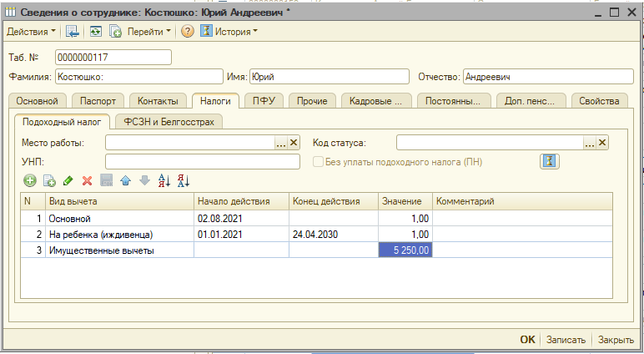This screenshot has height=354, width=644.
Task: Click the Записать button
Action: coord(566,340)
